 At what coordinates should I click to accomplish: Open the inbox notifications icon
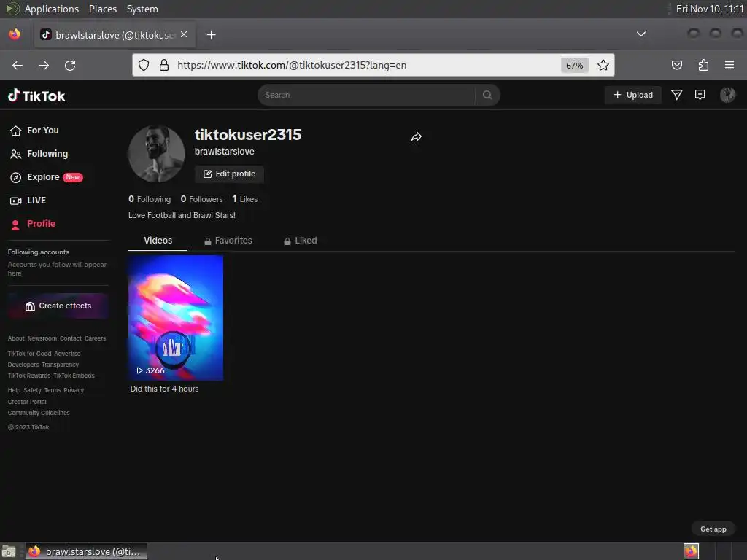(x=700, y=95)
